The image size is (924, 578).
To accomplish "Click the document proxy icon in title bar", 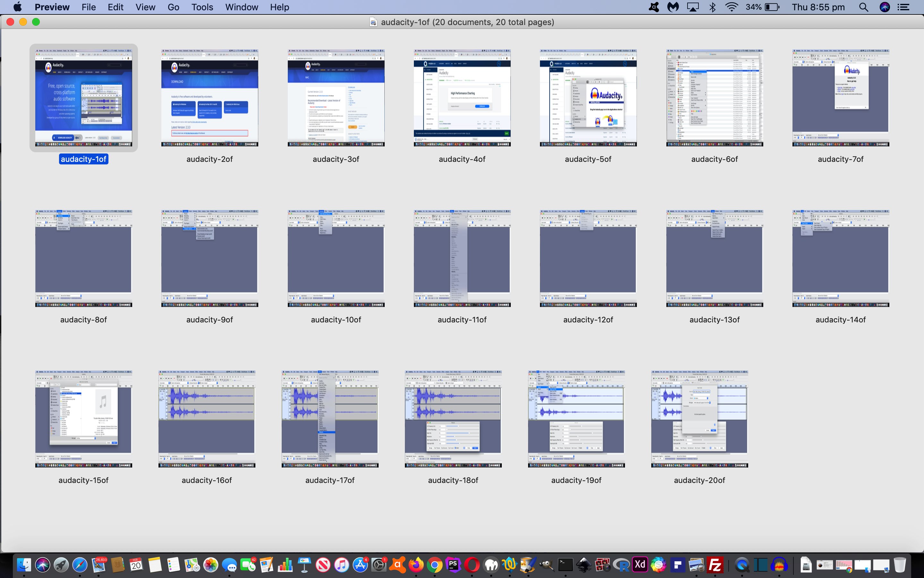I will point(373,22).
